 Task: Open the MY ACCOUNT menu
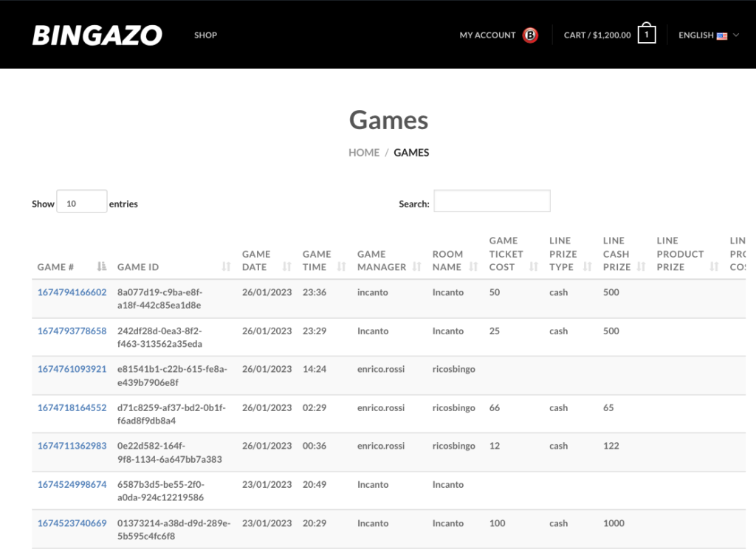487,34
